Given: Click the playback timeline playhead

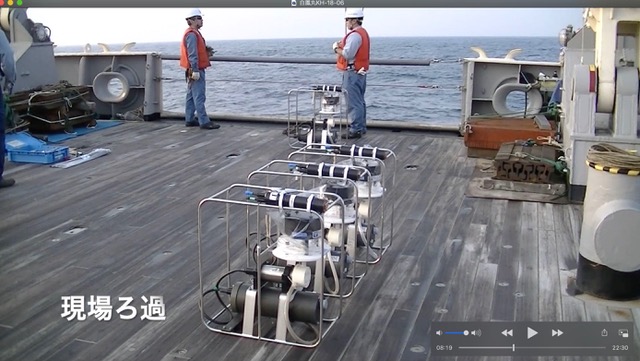Looking at the screenshot, I should click(x=513, y=348).
